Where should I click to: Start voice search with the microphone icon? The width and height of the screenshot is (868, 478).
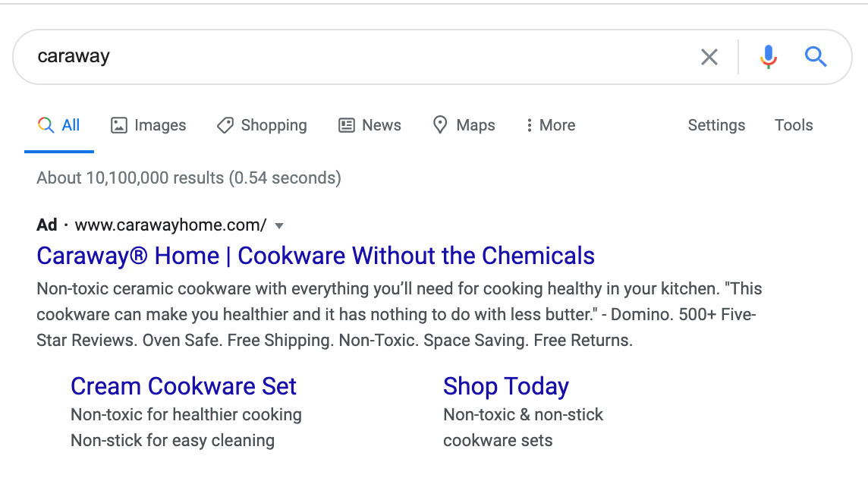click(769, 56)
